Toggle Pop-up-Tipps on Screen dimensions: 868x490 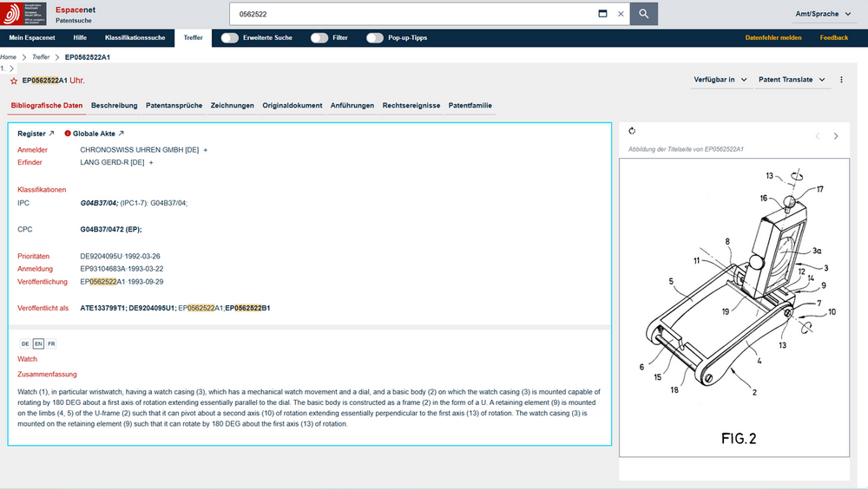[375, 37]
